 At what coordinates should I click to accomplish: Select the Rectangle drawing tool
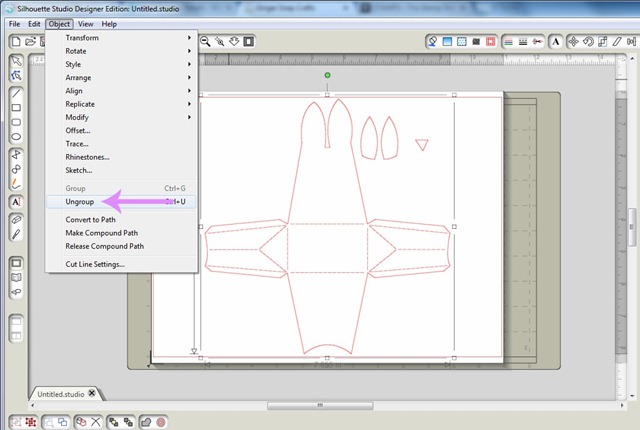(x=16, y=108)
